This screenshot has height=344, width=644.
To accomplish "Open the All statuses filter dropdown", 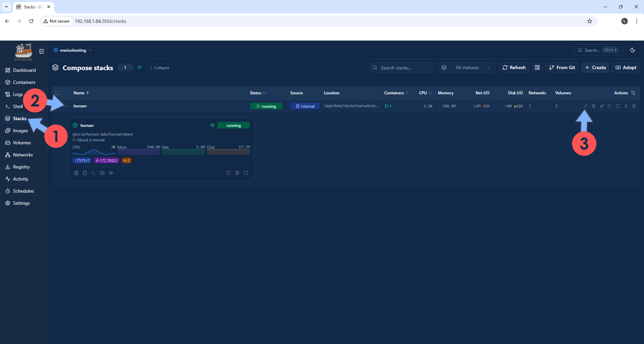I will click(x=466, y=67).
